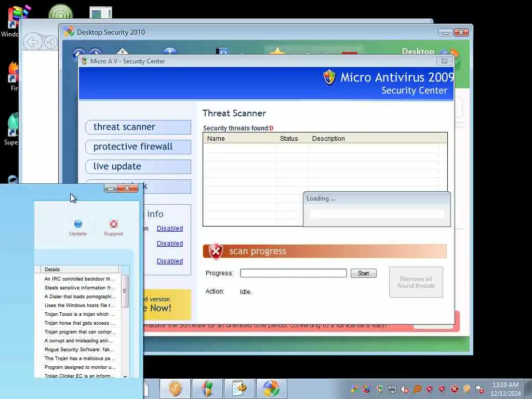Click the Micro A V title bar icon
This screenshot has width=532, height=399.
point(85,61)
